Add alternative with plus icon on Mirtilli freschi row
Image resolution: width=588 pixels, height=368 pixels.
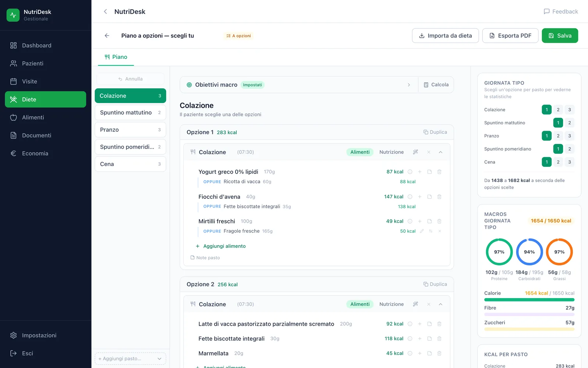(420, 221)
